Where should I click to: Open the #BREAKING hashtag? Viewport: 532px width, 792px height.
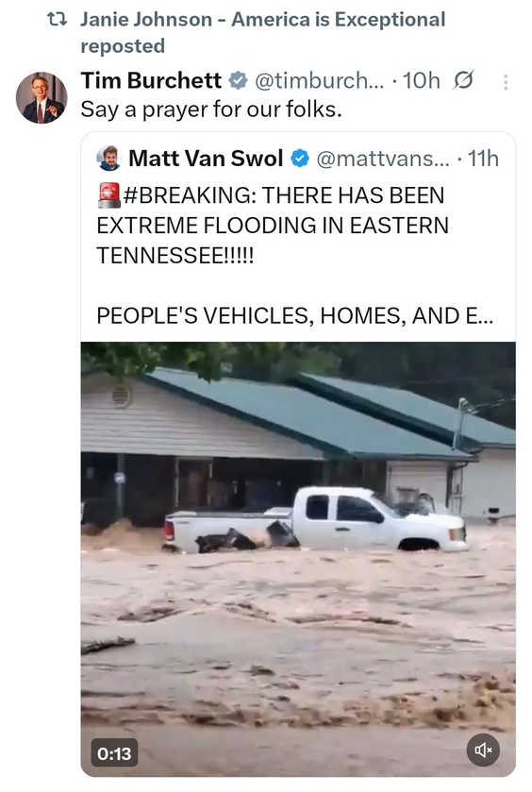click(x=190, y=195)
